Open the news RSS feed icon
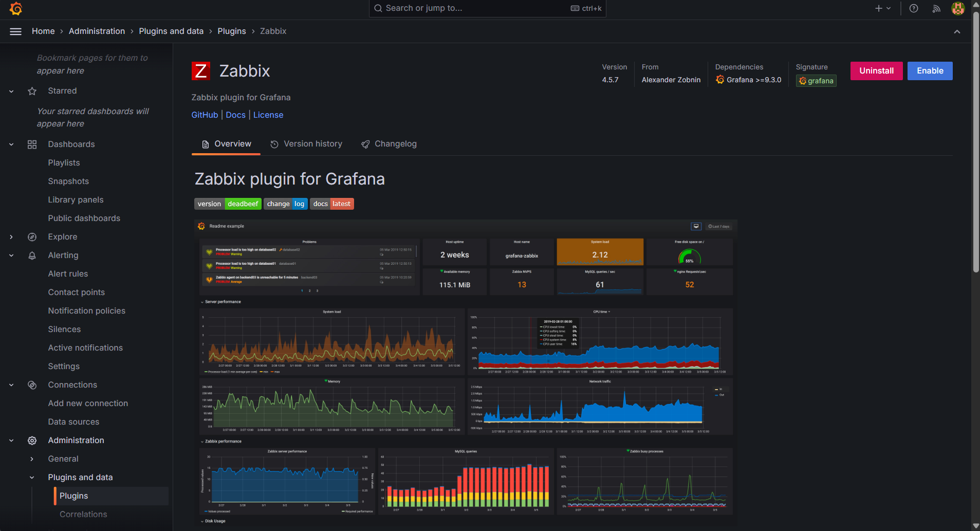 936,8
